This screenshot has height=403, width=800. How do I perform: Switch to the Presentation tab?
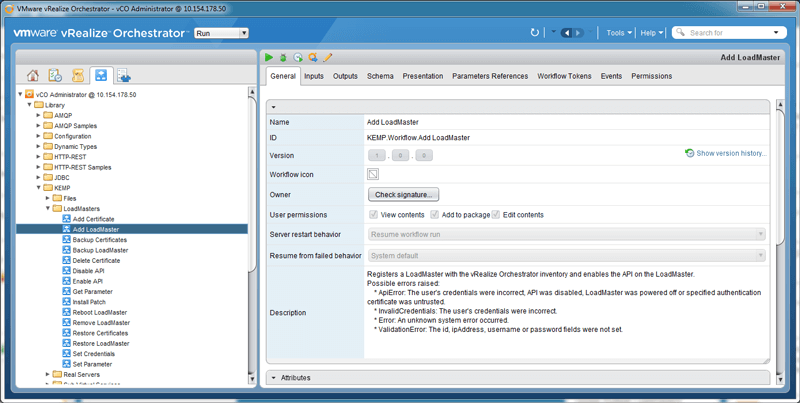pyautogui.click(x=423, y=76)
